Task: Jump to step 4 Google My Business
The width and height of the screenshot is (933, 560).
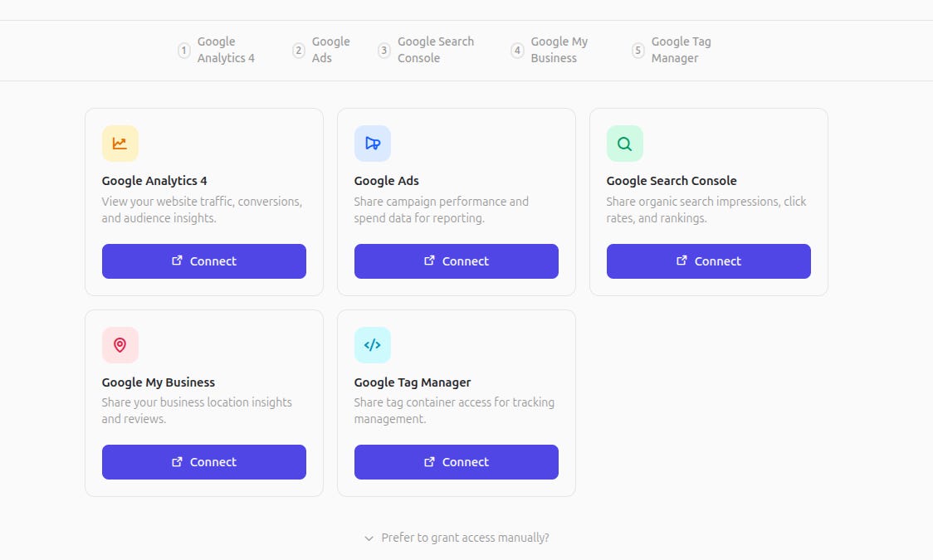Action: tap(550, 50)
